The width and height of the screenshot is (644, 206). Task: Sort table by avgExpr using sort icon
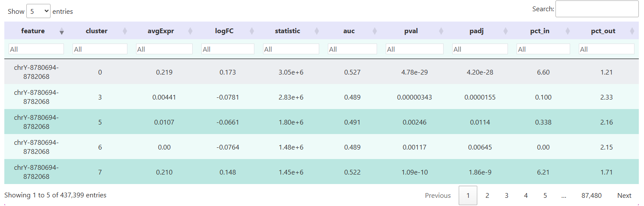[190, 31]
